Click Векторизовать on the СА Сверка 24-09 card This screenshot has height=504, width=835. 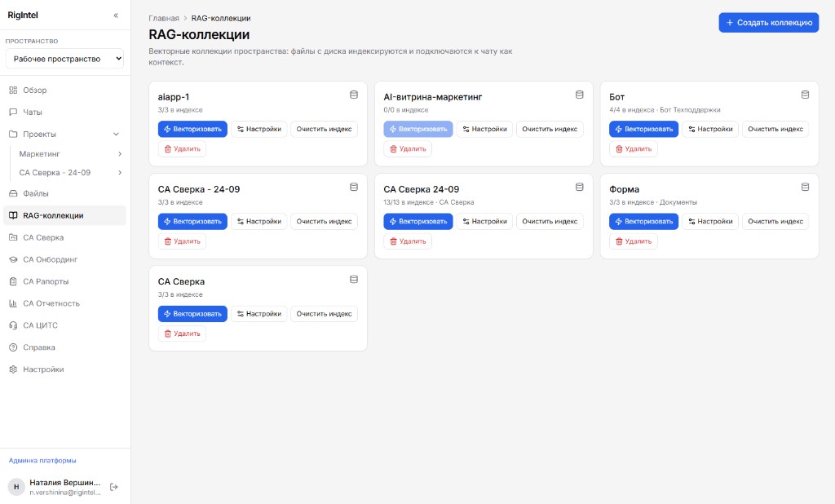click(418, 221)
